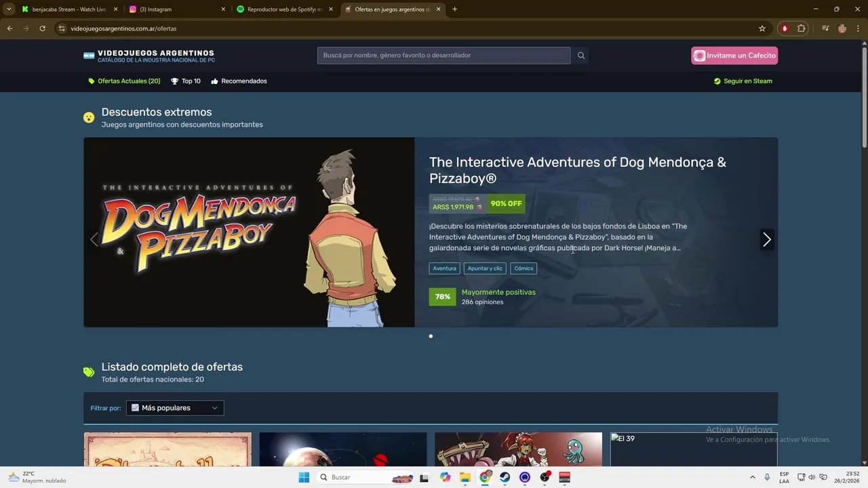Open File Explorer from the taskbar
This screenshot has height=488, width=868.
(465, 477)
